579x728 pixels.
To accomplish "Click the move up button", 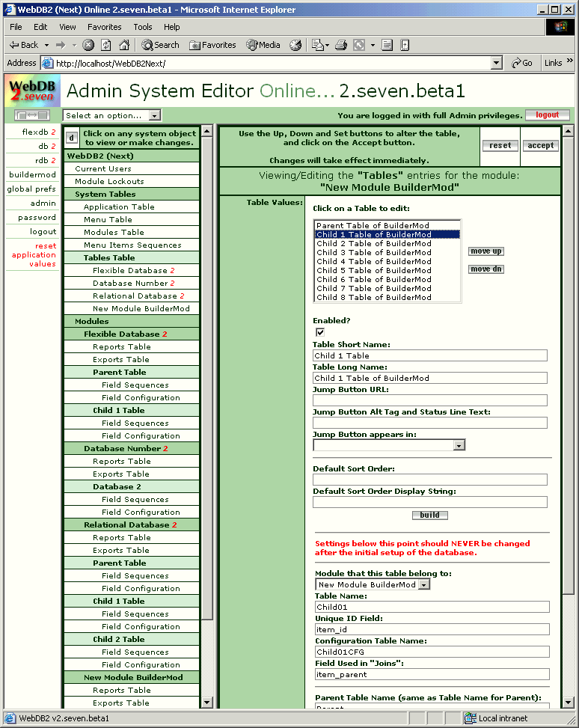I will click(485, 251).
